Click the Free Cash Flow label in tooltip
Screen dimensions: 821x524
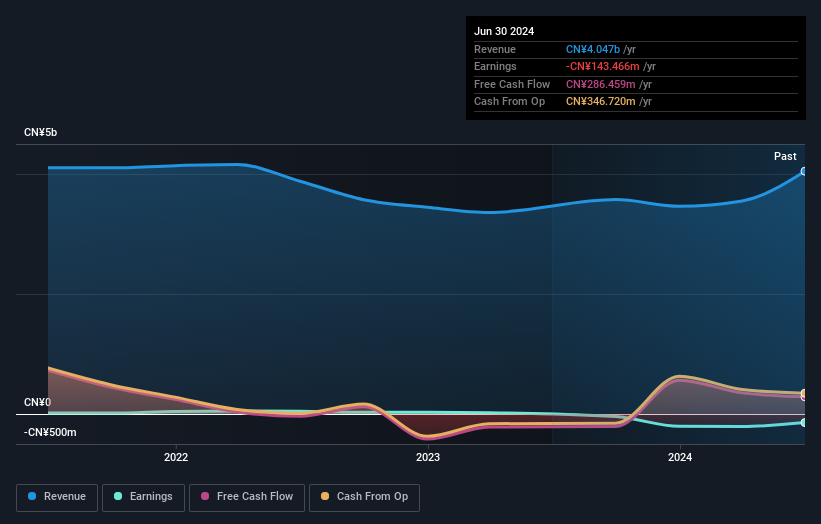coord(512,84)
